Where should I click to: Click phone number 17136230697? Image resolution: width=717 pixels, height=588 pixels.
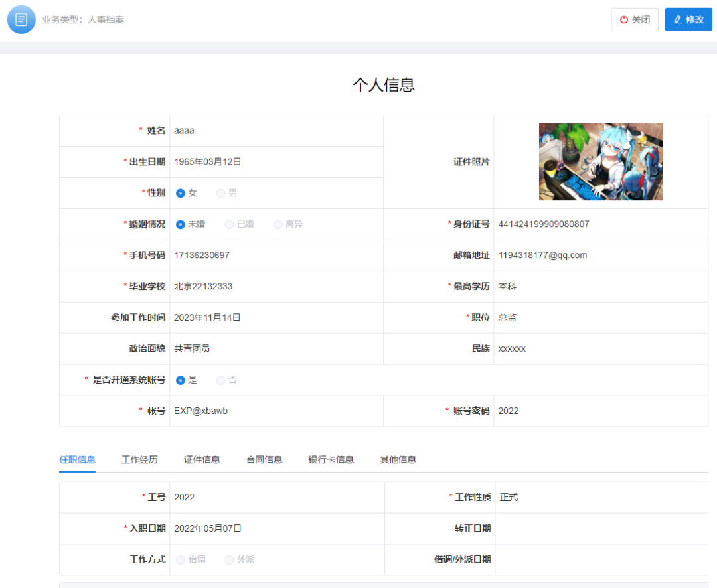click(202, 255)
